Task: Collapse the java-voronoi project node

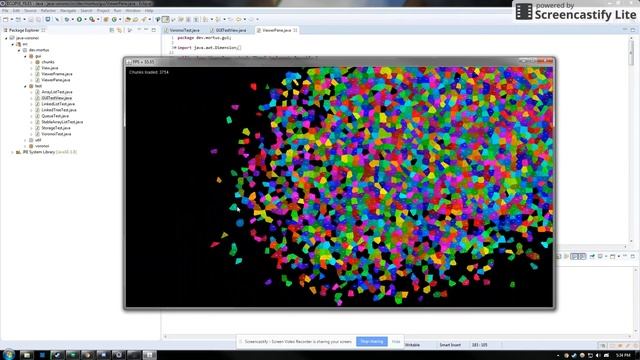Action: [6, 38]
